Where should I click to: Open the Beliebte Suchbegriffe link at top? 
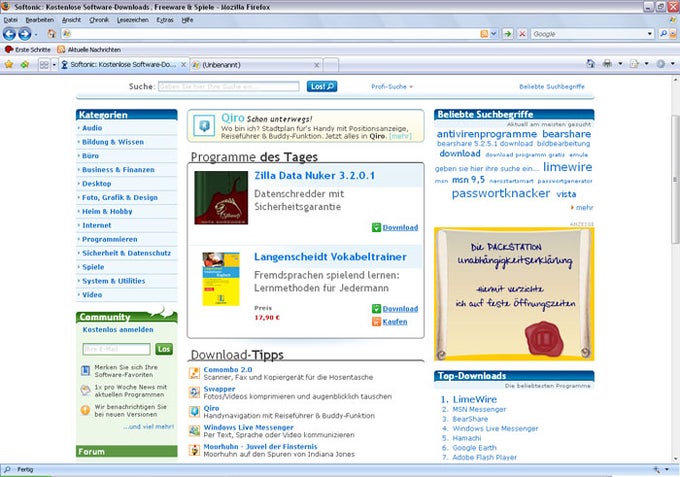pos(552,87)
